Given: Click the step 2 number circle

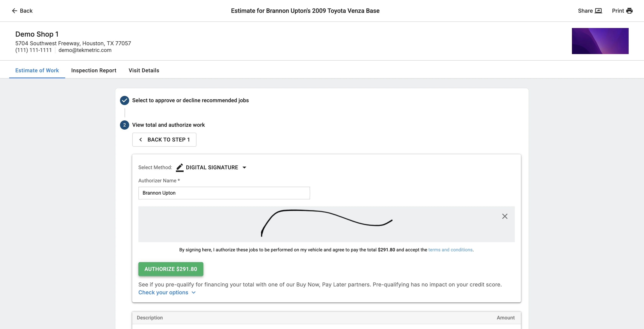Looking at the screenshot, I should tap(125, 125).
